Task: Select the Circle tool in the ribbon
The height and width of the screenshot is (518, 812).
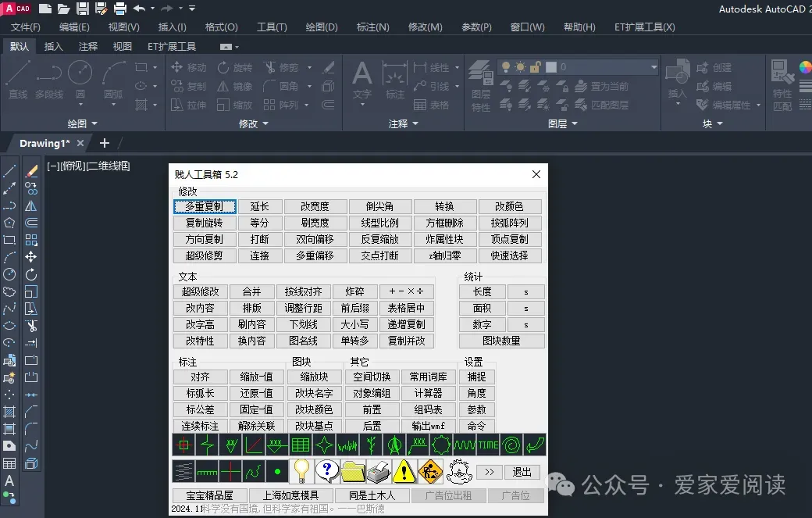Action: point(80,79)
